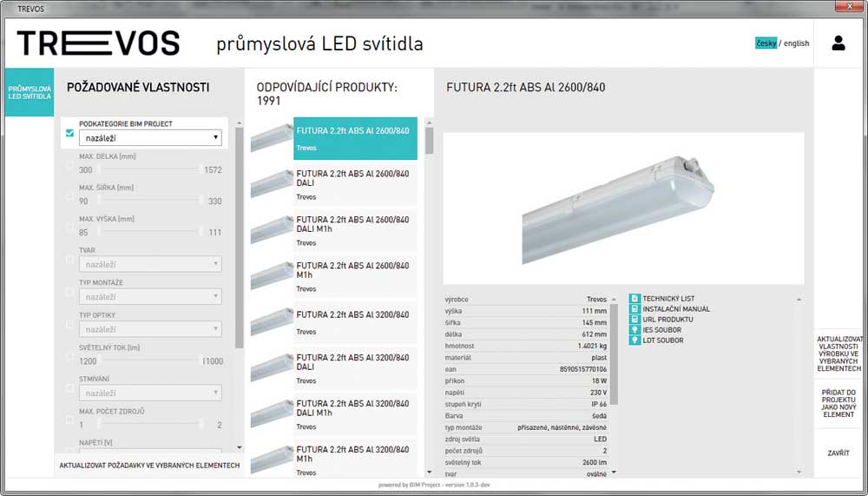
Task: Switch language to česky
Action: coord(766,43)
